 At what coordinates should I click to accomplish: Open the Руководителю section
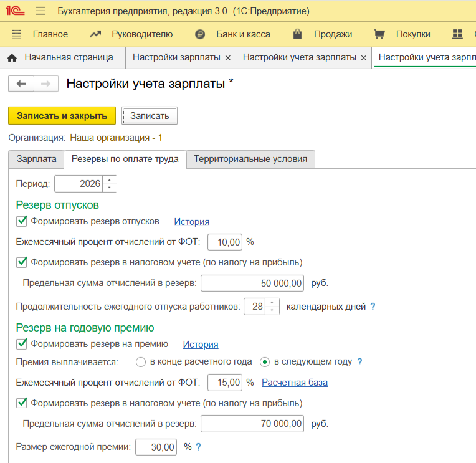point(142,34)
